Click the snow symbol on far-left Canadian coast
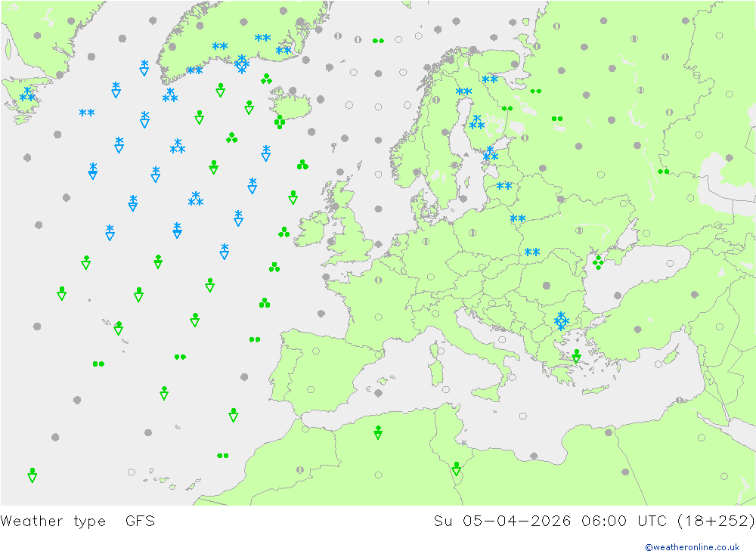Image resolution: width=756 pixels, height=554 pixels. tap(27, 94)
